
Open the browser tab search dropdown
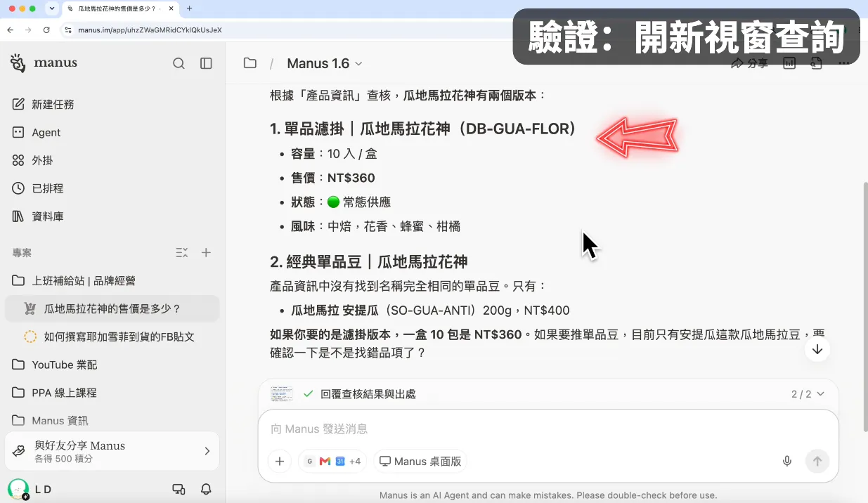tap(52, 8)
